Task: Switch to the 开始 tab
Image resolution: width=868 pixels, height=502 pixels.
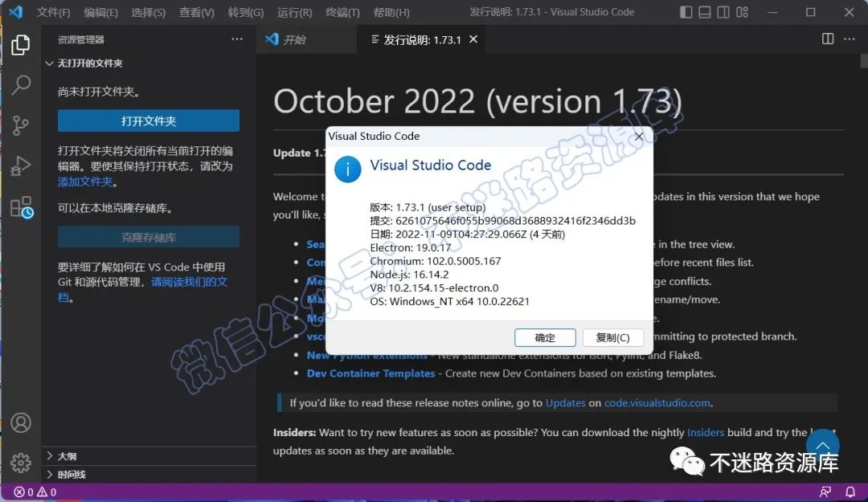Action: click(306, 39)
